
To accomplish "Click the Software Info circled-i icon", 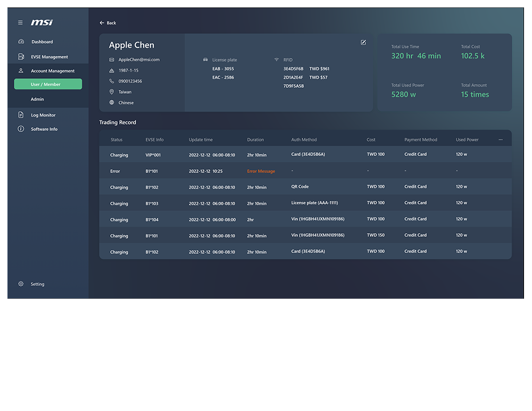I will 20,129.
